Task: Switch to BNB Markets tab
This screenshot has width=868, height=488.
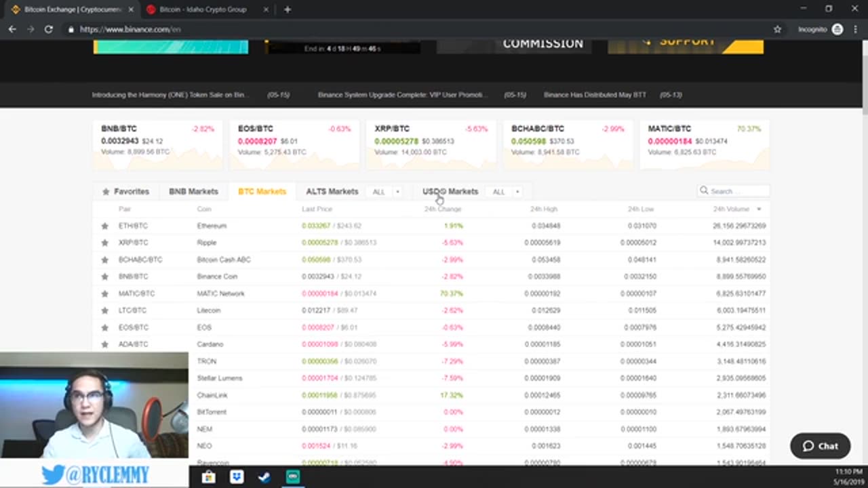Action: click(x=193, y=191)
